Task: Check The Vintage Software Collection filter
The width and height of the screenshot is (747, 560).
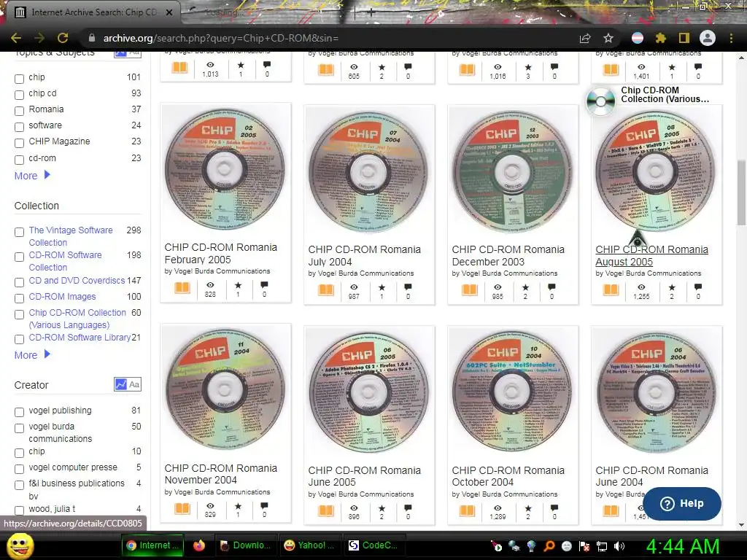Action: (19, 232)
